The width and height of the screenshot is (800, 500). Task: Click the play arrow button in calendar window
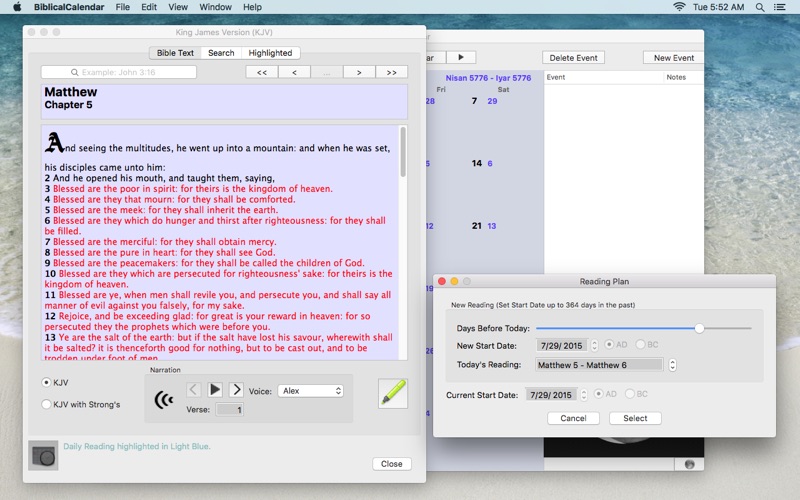461,57
